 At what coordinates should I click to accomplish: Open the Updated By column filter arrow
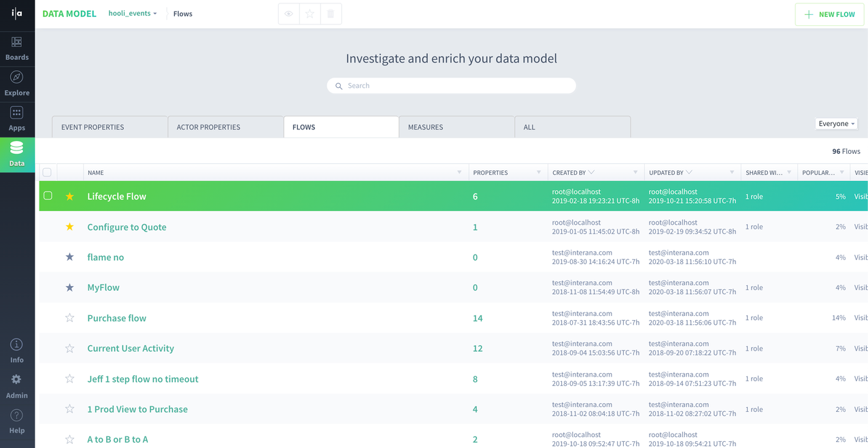coord(732,172)
